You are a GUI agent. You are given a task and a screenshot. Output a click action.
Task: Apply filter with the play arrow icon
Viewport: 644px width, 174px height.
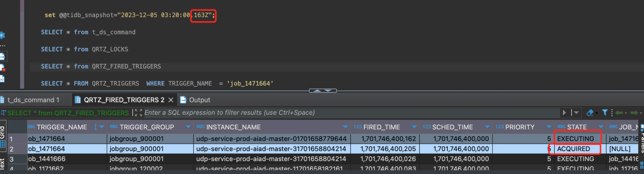[x=564, y=113]
